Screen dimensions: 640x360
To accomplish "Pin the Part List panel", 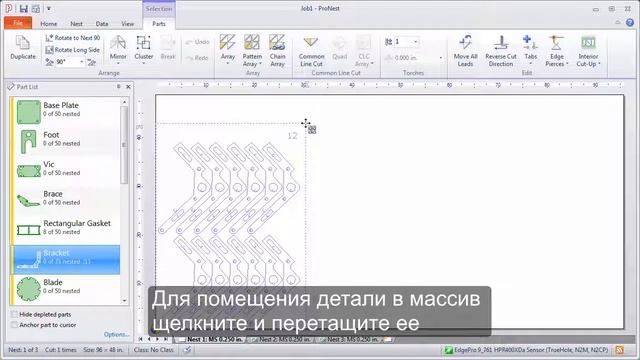I will pos(118,87).
